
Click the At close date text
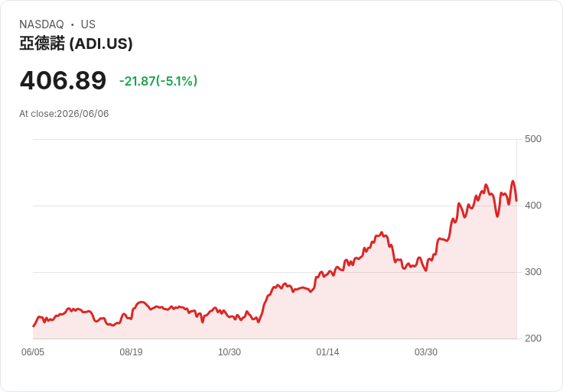pos(64,114)
